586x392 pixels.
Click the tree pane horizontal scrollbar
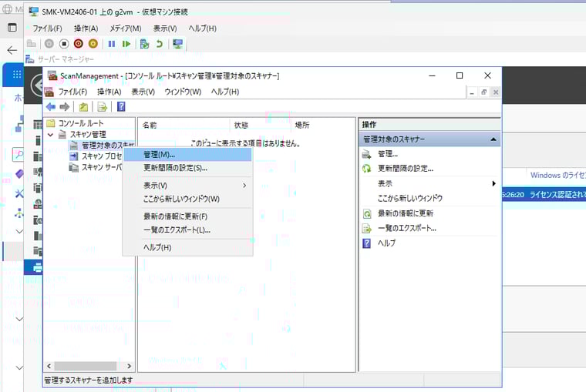point(89,367)
